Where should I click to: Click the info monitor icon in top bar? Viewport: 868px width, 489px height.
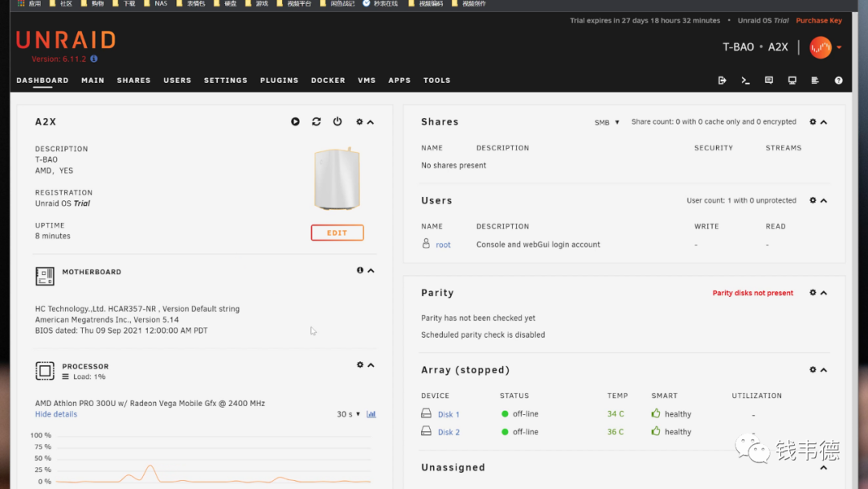coord(792,80)
